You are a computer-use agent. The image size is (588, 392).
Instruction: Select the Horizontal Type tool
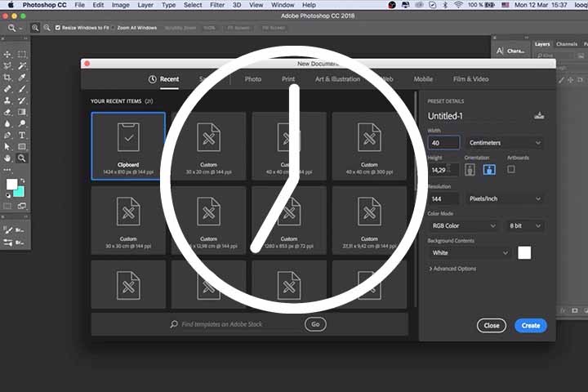coord(22,135)
